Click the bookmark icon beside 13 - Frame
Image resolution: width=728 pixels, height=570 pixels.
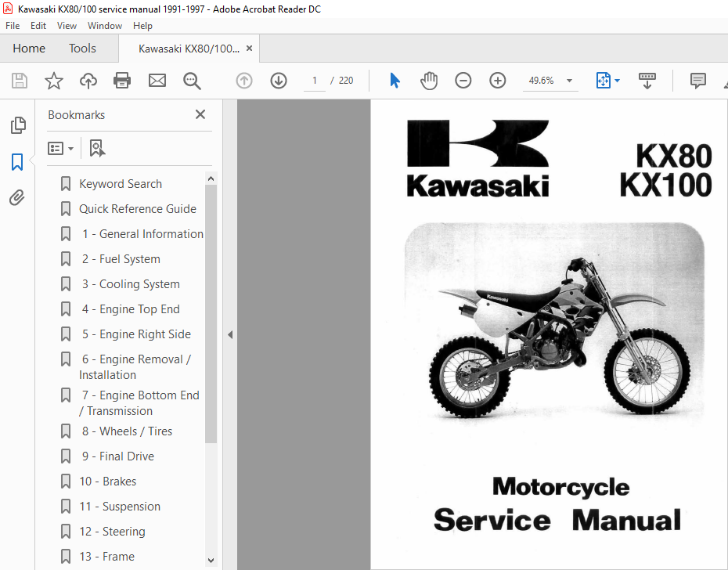66,557
